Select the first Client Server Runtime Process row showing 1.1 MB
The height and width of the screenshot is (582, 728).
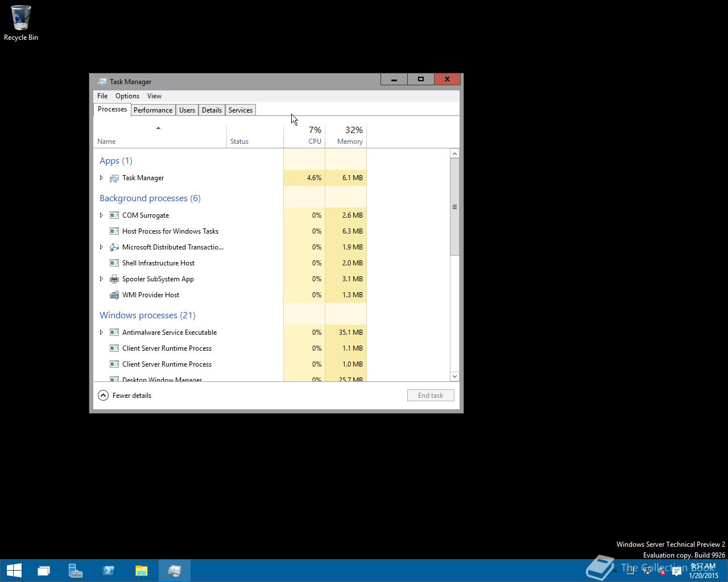point(230,348)
